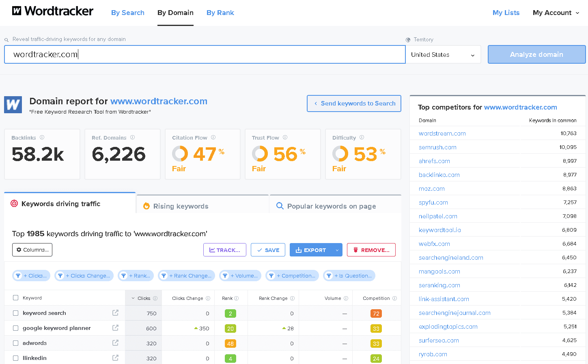Click the Volume column info icon
The image size is (588, 364).
[x=346, y=298]
